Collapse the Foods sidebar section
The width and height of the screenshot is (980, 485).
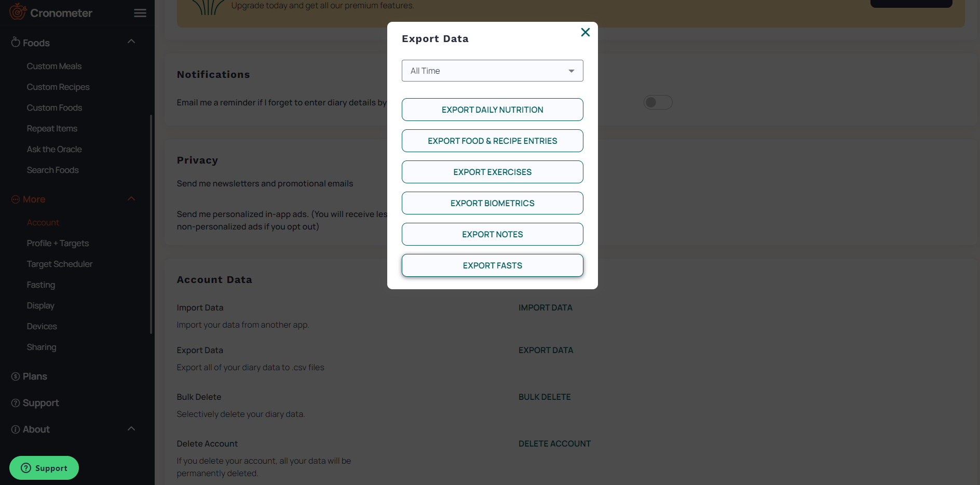pos(131,42)
